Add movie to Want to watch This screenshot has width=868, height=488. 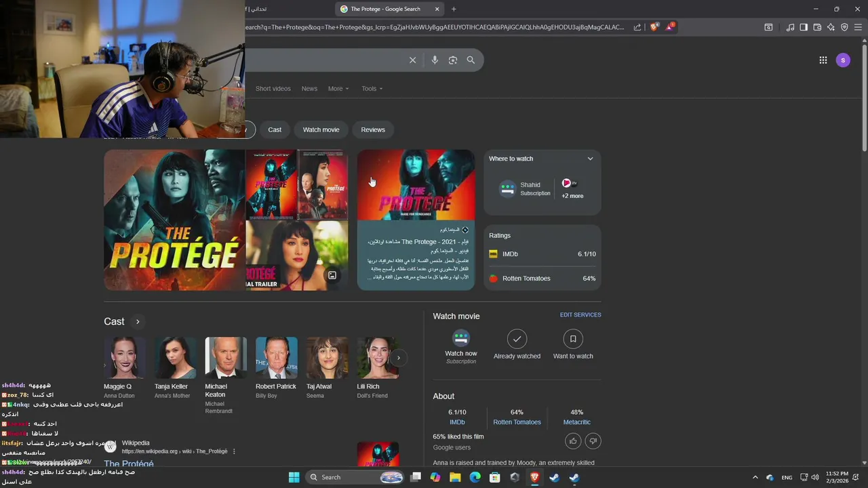(x=573, y=345)
